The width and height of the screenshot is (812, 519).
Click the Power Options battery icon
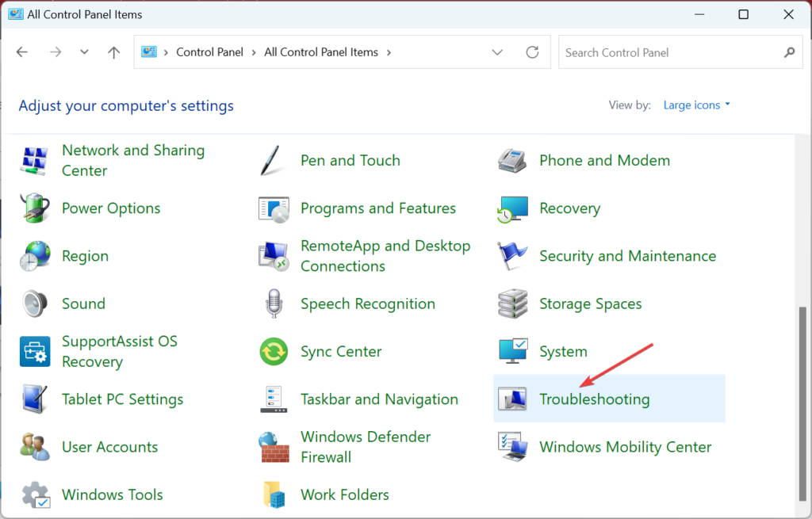[x=35, y=208]
